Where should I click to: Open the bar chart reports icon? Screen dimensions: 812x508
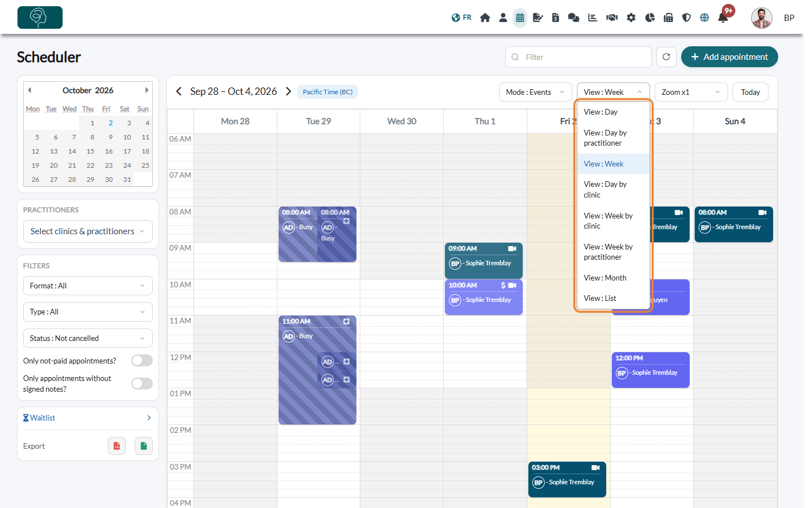click(593, 17)
